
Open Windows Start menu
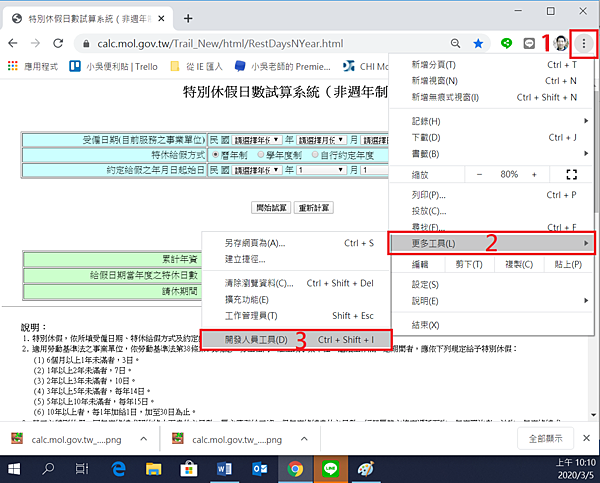coord(14,469)
